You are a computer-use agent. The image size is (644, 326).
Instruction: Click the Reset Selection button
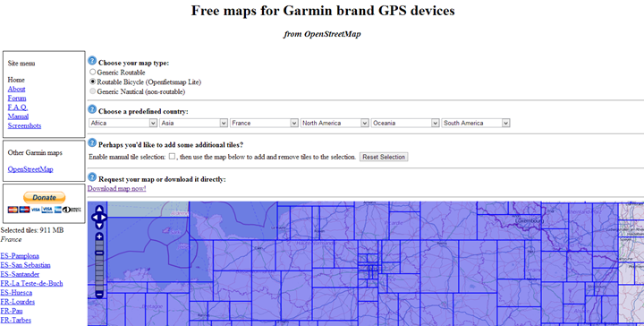(x=384, y=157)
